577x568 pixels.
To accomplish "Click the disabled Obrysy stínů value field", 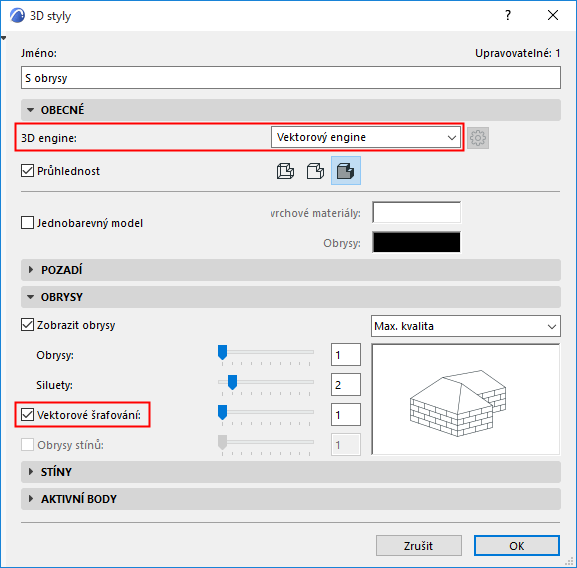I will 346,445.
